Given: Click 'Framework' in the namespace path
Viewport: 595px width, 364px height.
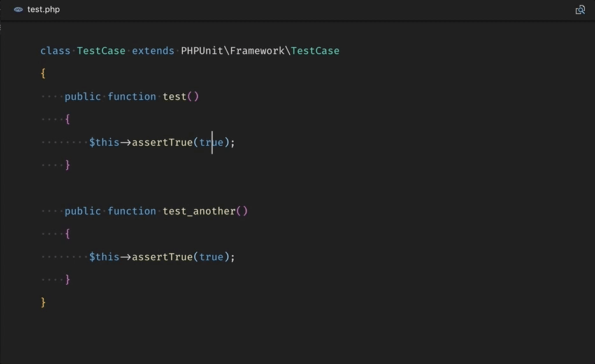Looking at the screenshot, I should (x=257, y=51).
